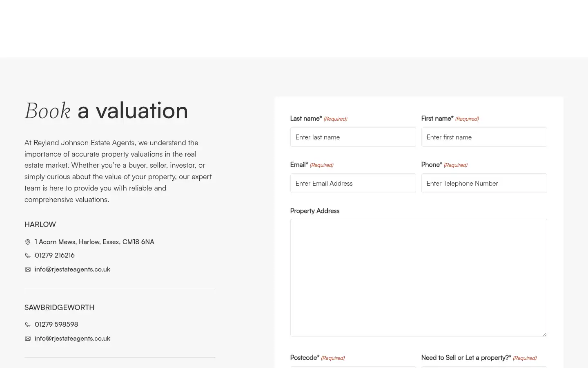This screenshot has height=368, width=588.
Task: Grab the Property Address textarea resize handle
Action: pos(545,334)
